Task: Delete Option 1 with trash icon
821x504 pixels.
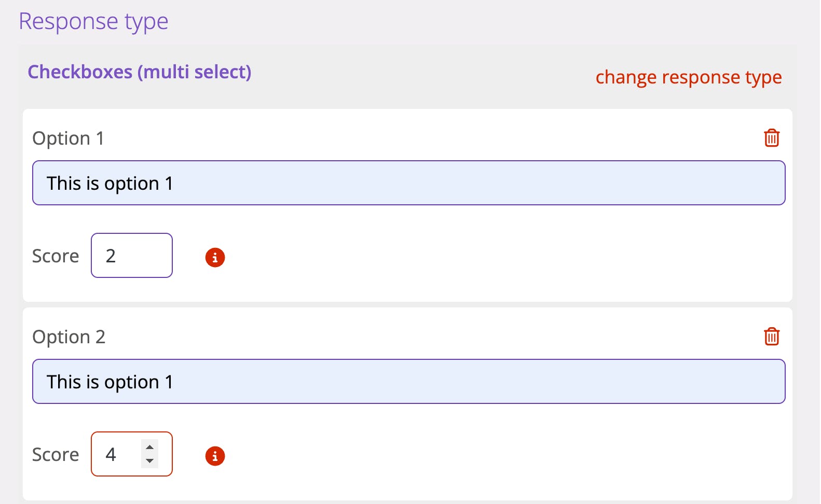Action: [x=772, y=138]
